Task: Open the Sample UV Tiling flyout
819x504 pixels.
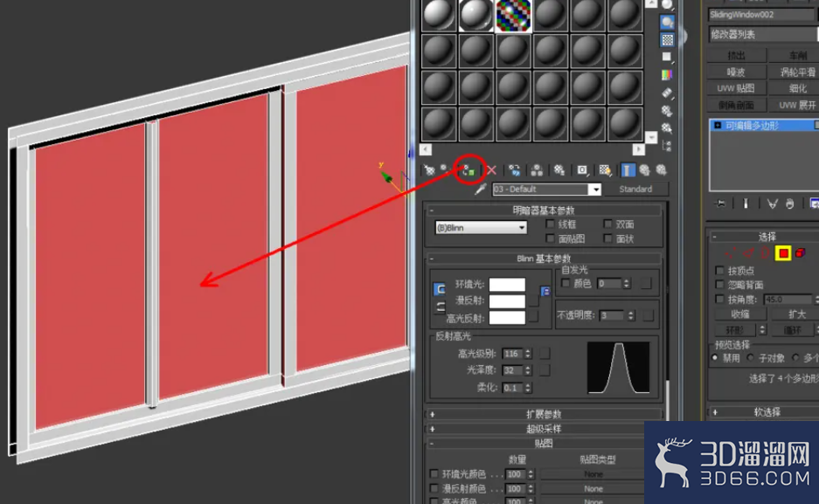Action: 667,57
